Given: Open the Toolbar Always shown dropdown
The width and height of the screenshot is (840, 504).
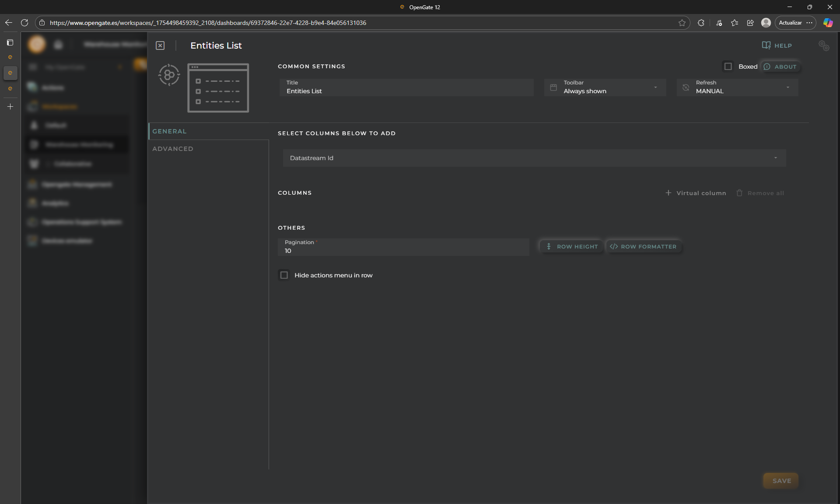Looking at the screenshot, I should pos(605,87).
